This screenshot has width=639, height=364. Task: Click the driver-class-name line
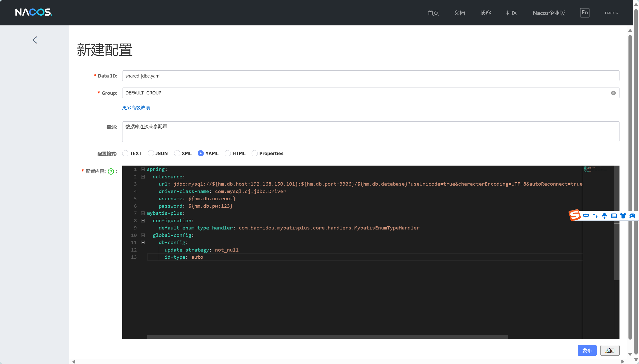(x=222, y=191)
